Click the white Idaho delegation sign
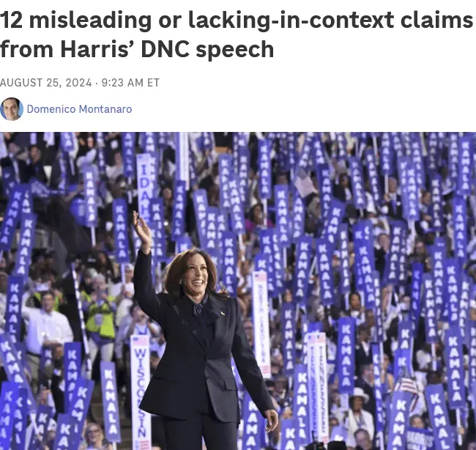Image resolution: width=476 pixels, height=450 pixels. 144,188
